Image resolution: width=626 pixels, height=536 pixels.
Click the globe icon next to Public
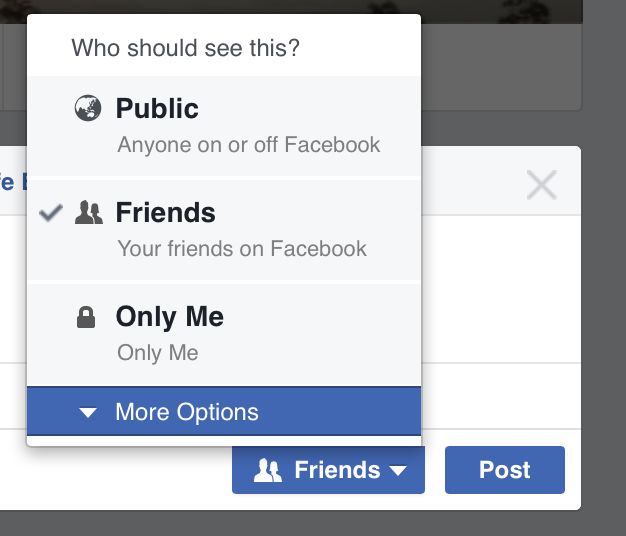pyautogui.click(x=88, y=108)
